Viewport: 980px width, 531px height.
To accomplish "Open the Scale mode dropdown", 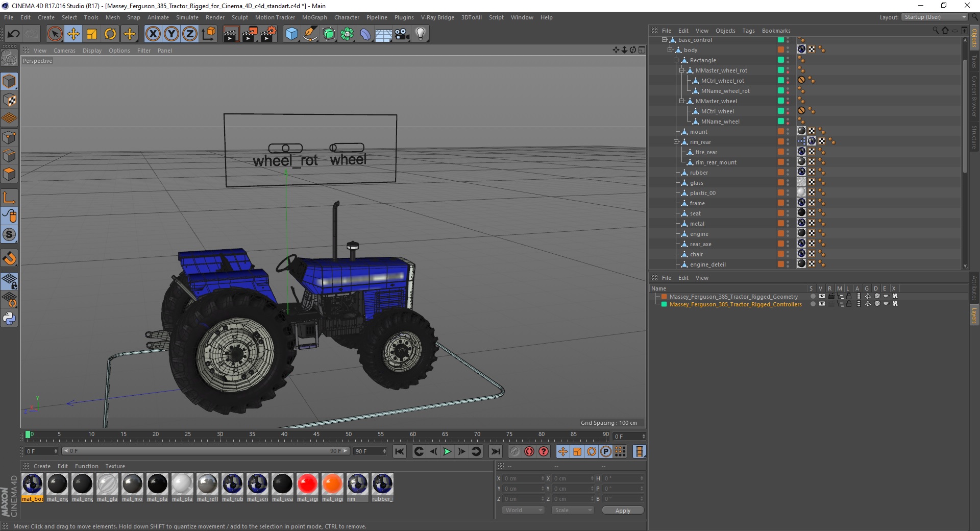I will tap(573, 510).
